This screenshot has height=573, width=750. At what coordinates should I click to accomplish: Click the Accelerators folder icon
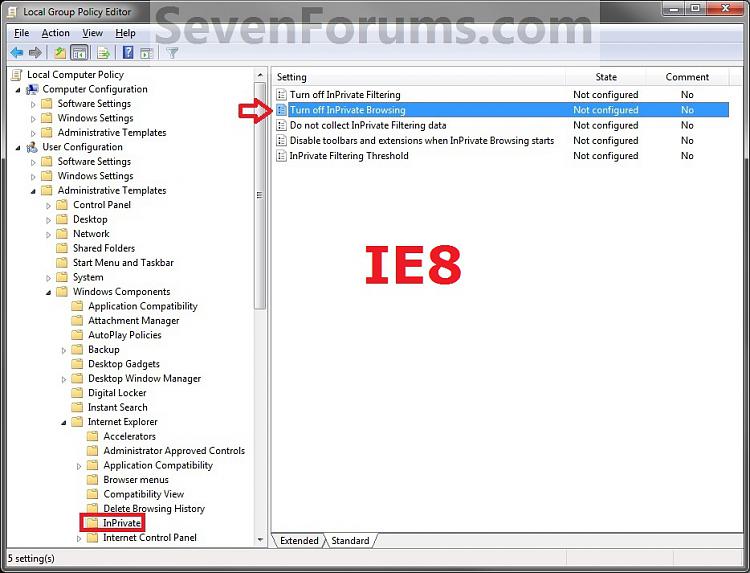tap(92, 436)
